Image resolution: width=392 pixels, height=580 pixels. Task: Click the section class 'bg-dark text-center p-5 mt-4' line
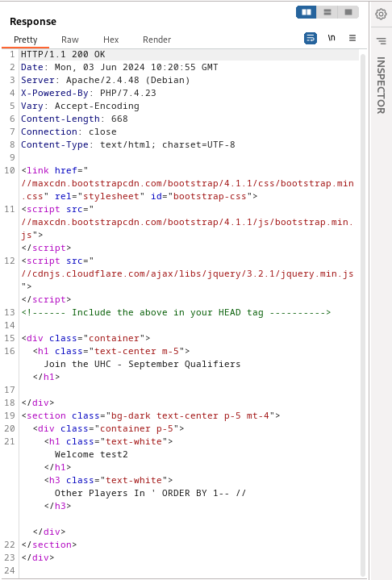(151, 415)
